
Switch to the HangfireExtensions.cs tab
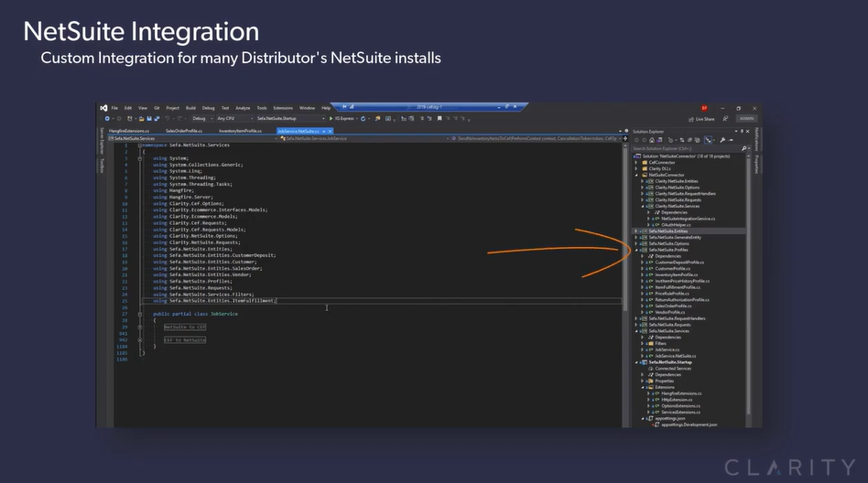[129, 131]
